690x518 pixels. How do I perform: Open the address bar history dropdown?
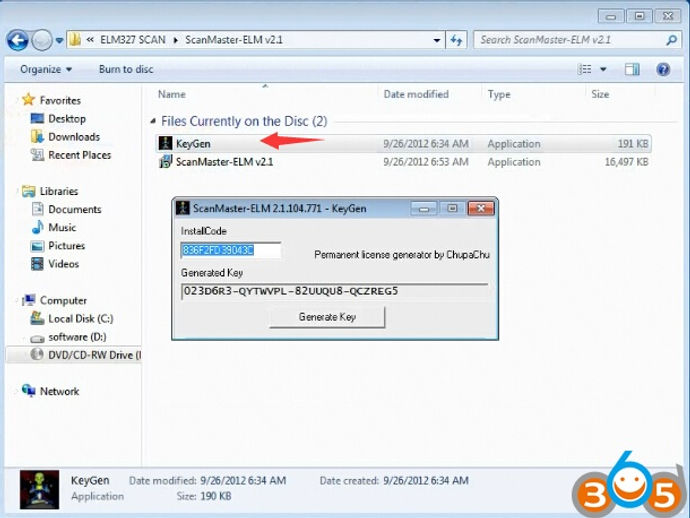437,40
